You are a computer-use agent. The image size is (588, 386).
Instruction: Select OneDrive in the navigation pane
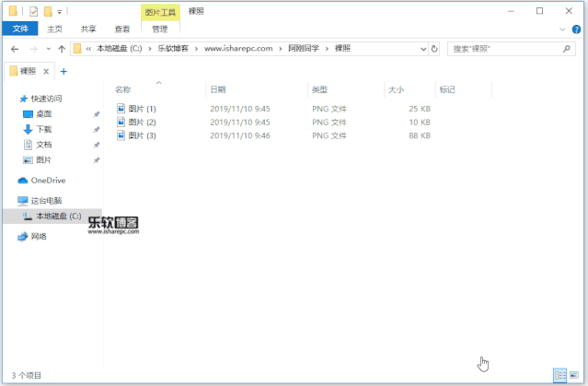tap(48, 181)
